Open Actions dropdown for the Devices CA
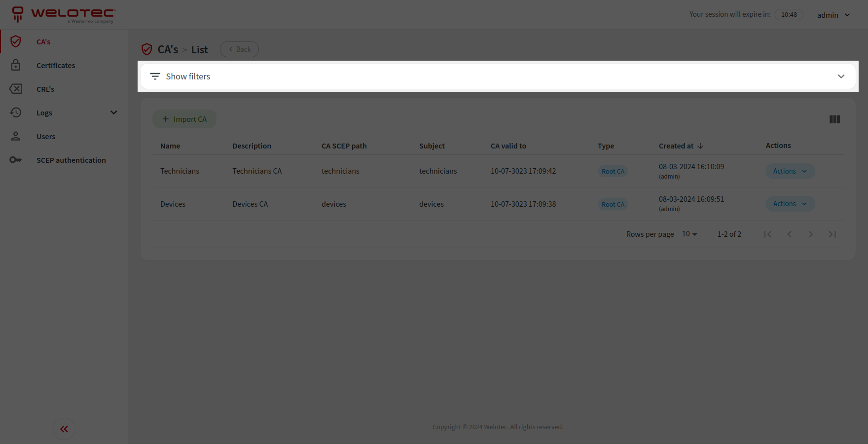 coord(789,203)
